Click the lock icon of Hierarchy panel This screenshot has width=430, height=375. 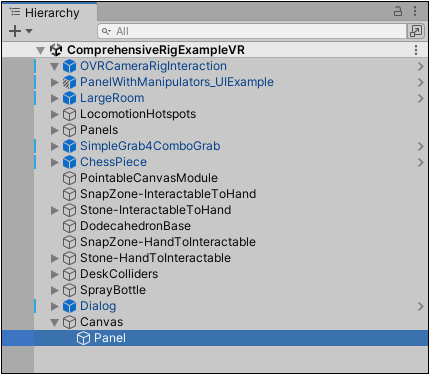click(398, 11)
